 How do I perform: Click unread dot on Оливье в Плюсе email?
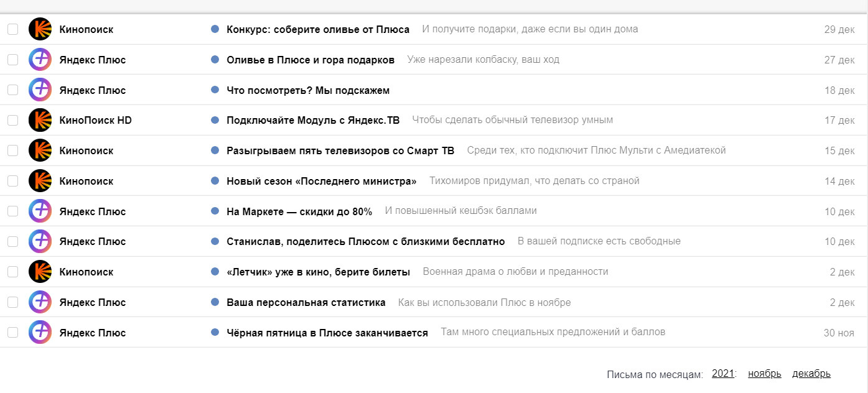pos(215,60)
